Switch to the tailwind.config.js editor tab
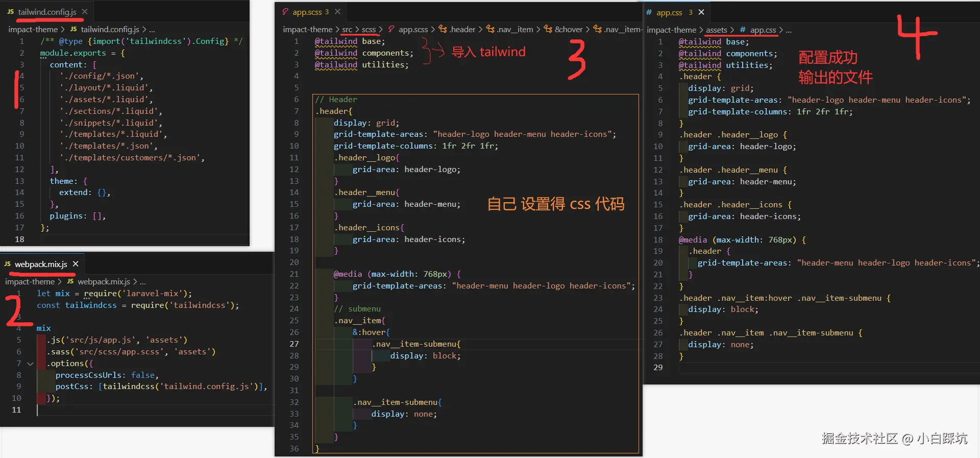The image size is (980, 458). pyautogui.click(x=47, y=12)
